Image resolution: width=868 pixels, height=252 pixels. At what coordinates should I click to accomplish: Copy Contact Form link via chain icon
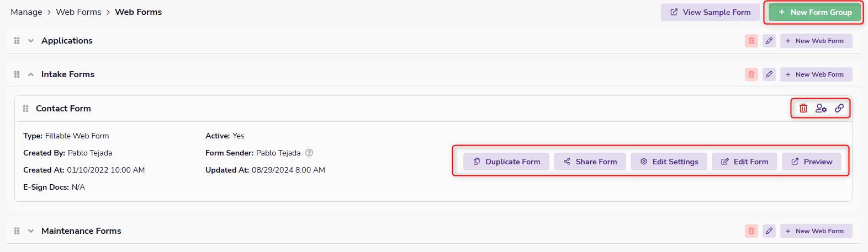[x=839, y=109]
